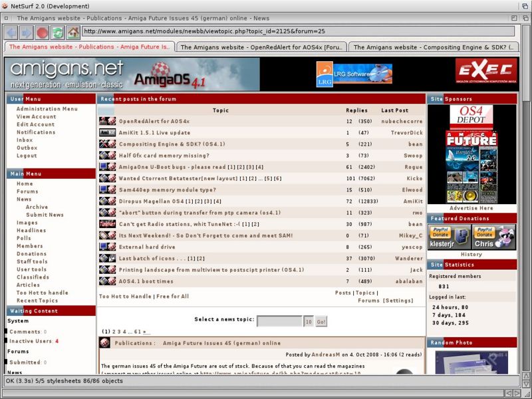Click the browser Forward arrow button
Image resolution: width=532 pixels, height=399 pixels.
click(26, 32)
